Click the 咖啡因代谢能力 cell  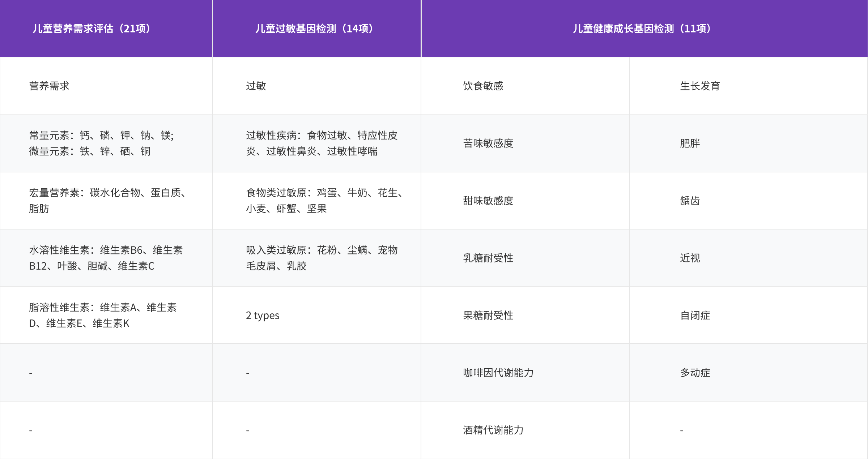498,372
